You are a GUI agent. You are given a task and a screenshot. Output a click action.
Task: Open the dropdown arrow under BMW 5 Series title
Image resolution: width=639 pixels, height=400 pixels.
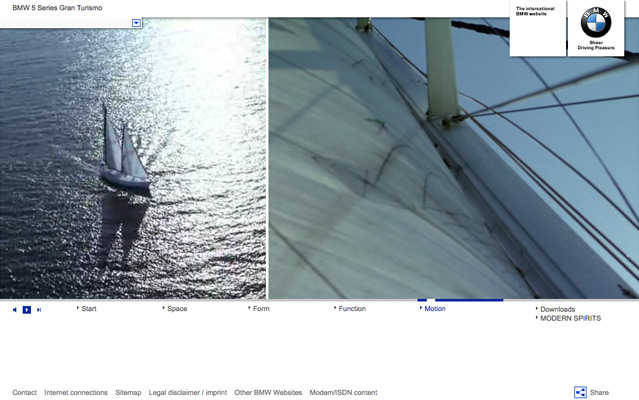[x=137, y=23]
